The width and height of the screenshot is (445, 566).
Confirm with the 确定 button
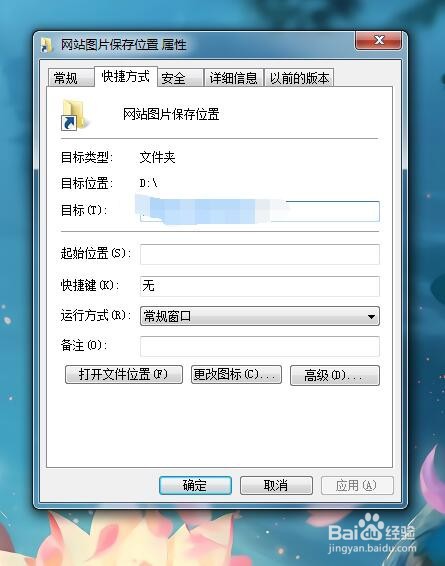click(195, 485)
